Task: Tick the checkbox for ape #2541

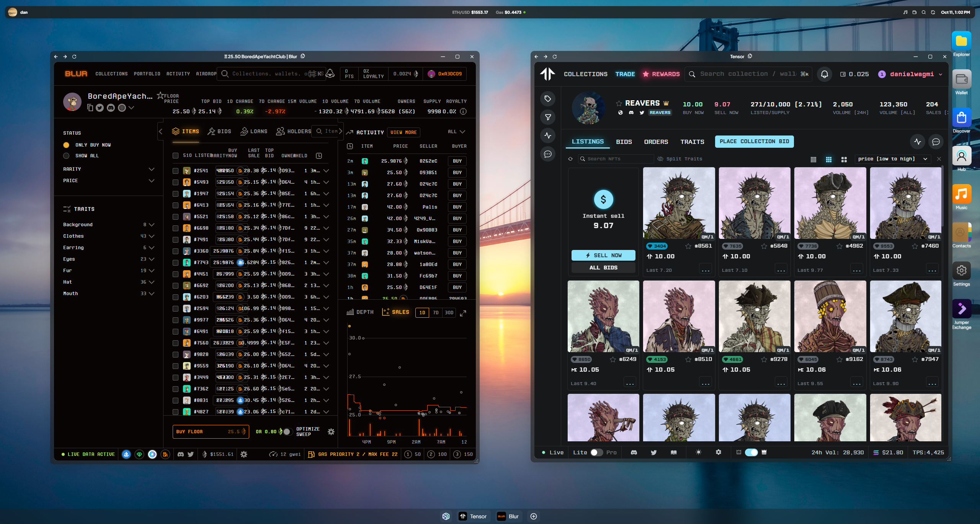Action: click(175, 171)
